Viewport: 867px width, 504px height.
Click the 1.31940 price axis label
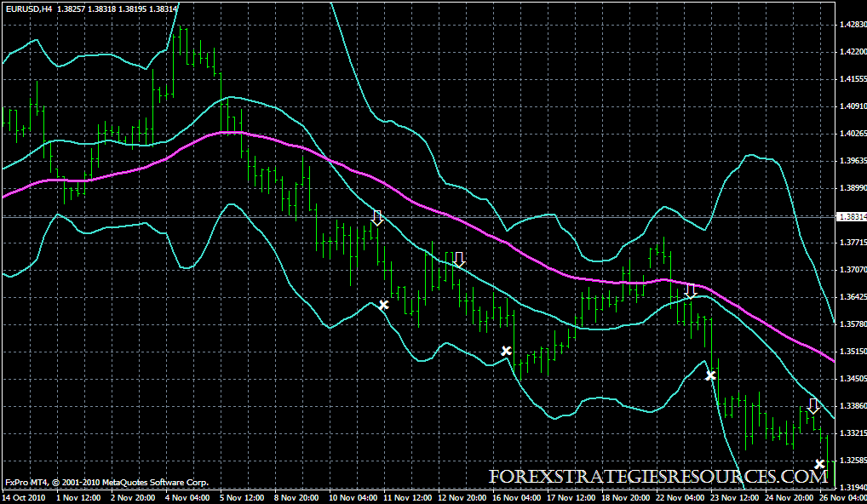pyautogui.click(x=853, y=488)
